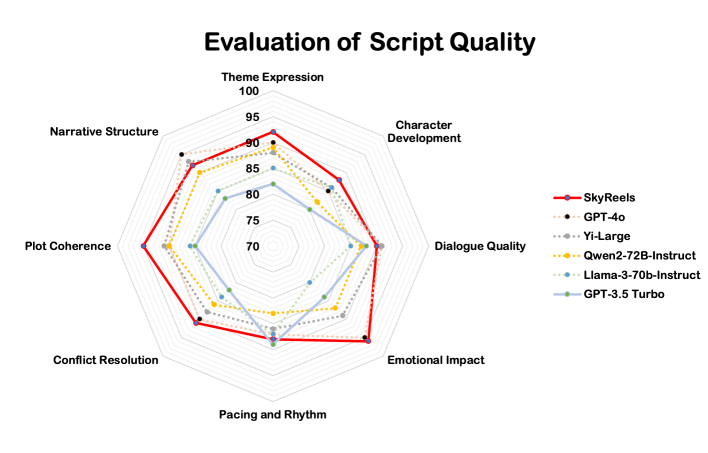
Task: Click the SkyReels legend marker
Action: (x=567, y=198)
